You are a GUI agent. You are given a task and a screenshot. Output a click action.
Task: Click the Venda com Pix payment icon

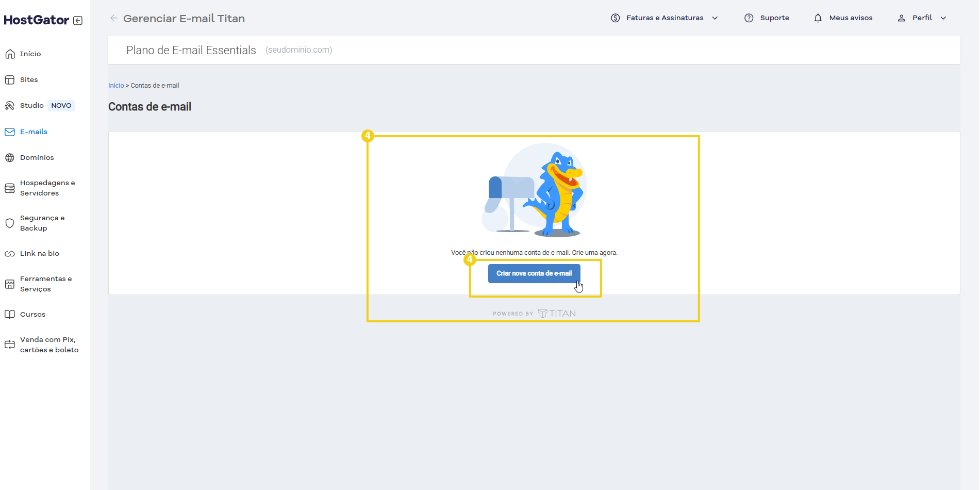[10, 345]
